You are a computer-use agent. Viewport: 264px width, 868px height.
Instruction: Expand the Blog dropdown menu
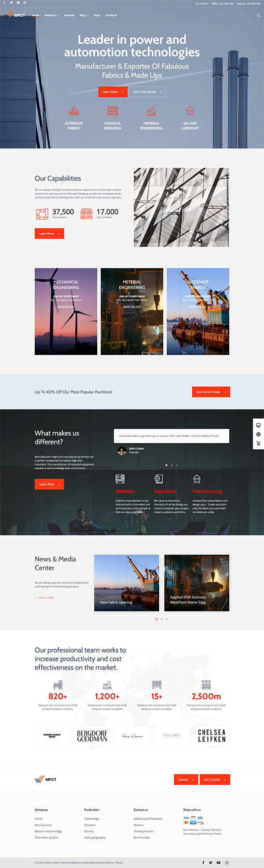pyautogui.click(x=84, y=15)
